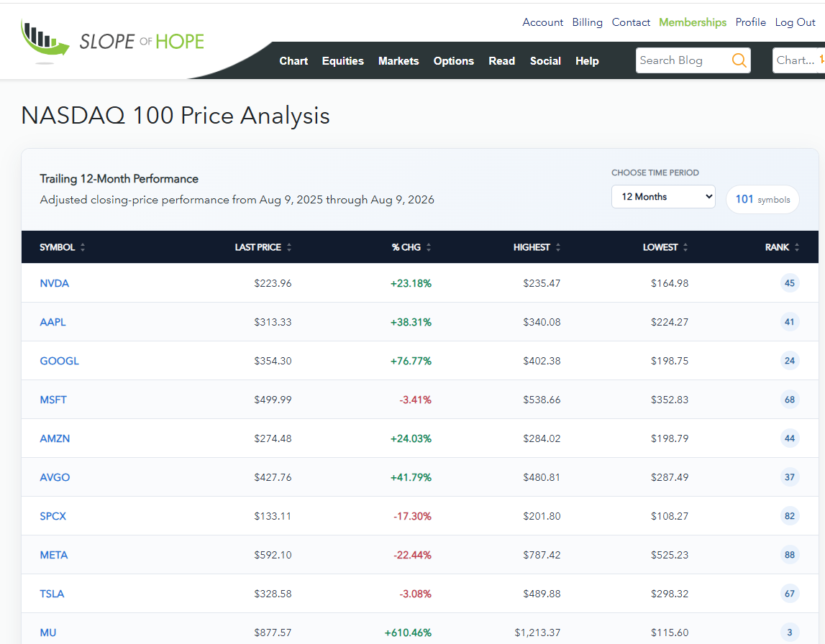Image resolution: width=825 pixels, height=644 pixels.
Task: Sort by HIGHEST column arrows
Action: 558,247
